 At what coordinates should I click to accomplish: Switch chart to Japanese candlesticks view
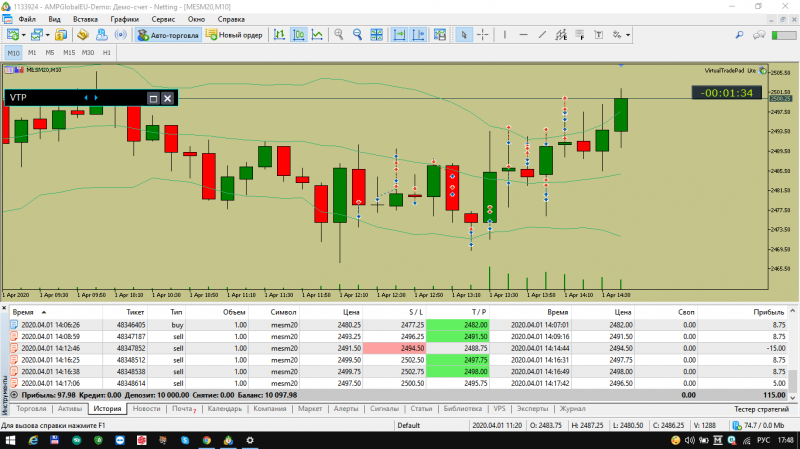coord(298,35)
